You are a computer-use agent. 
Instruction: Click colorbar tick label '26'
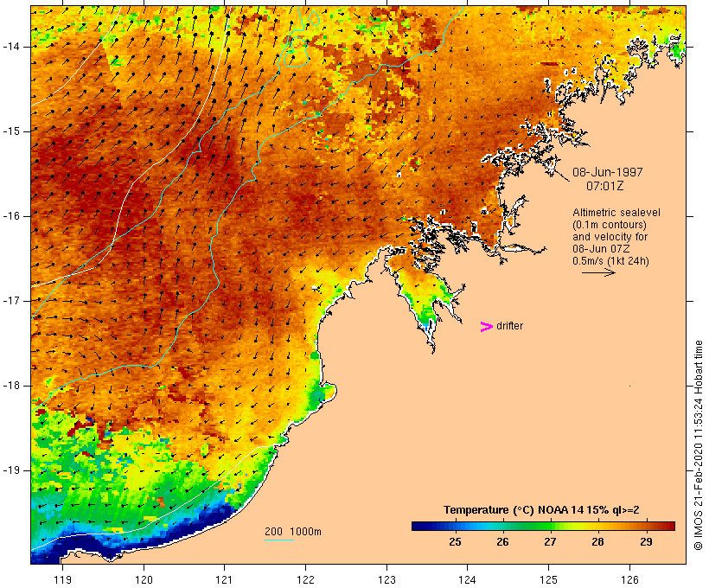click(502, 541)
